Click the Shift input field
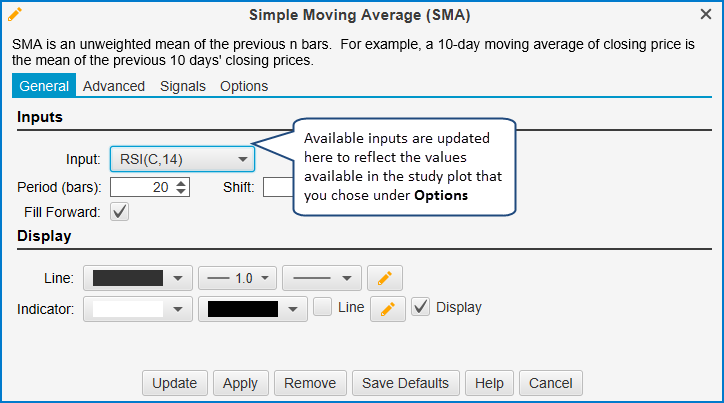Screen dimensions: 724x403 (x=276, y=187)
